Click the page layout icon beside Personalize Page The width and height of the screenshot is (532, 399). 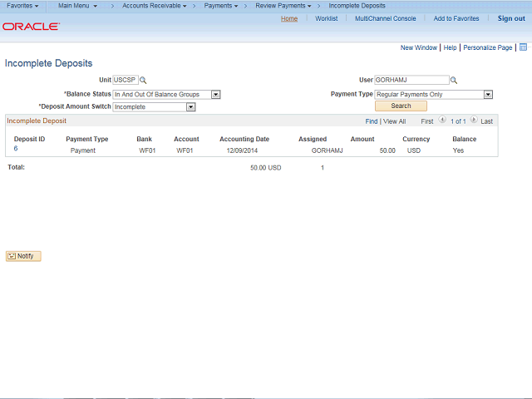pyautogui.click(x=523, y=47)
